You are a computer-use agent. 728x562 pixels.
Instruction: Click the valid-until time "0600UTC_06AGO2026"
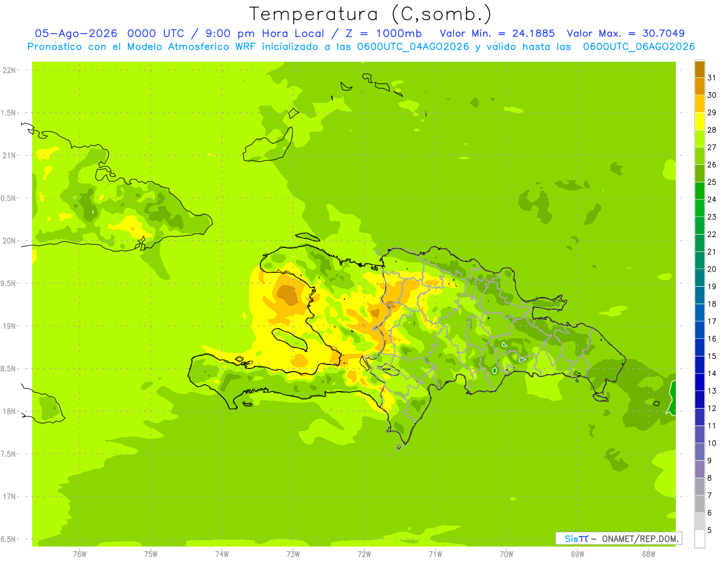(639, 47)
